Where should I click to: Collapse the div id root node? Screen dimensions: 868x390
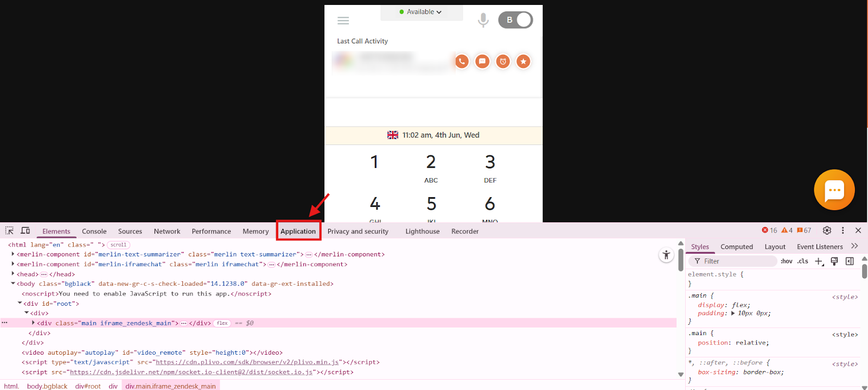(20, 303)
